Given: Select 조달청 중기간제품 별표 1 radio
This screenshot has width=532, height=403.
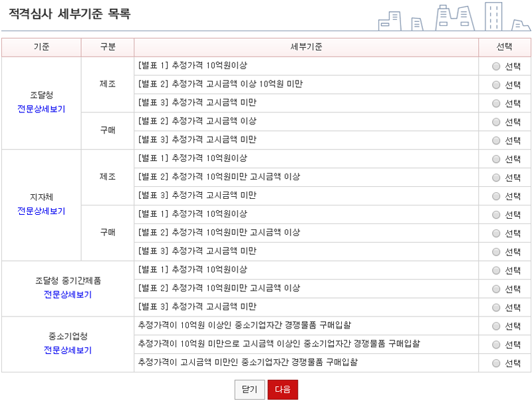Looking at the screenshot, I should pyautogui.click(x=496, y=271).
